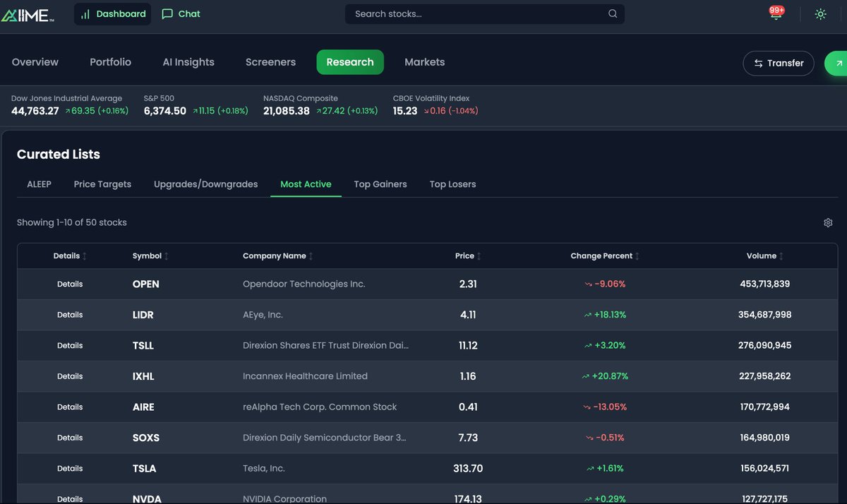The image size is (847, 504).
Task: Click the TSLL symbol
Action: coord(143,346)
